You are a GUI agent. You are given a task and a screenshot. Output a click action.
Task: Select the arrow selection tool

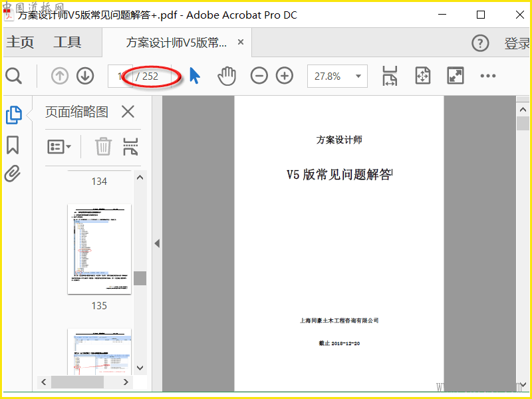pos(194,76)
